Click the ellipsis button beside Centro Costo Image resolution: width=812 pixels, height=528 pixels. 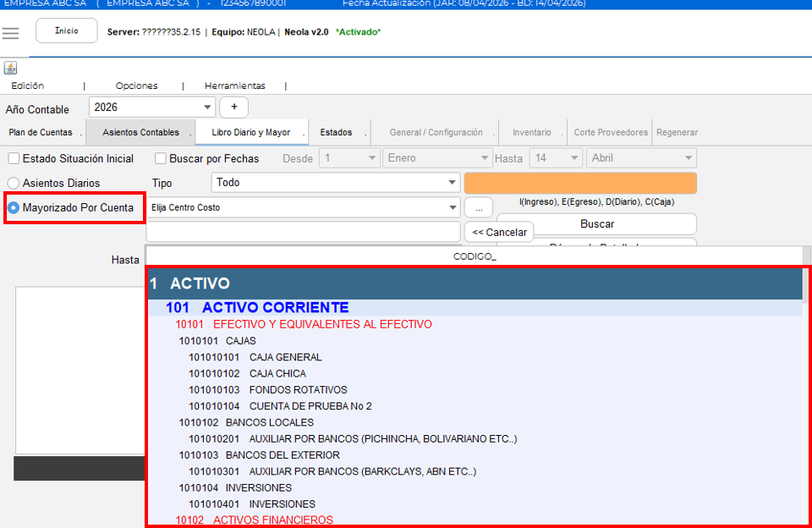click(479, 208)
